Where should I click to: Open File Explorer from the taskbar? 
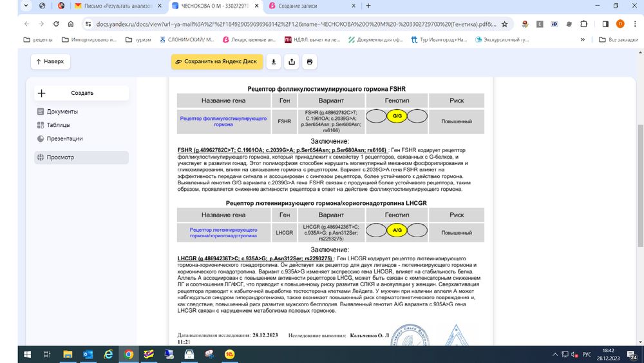(68, 355)
